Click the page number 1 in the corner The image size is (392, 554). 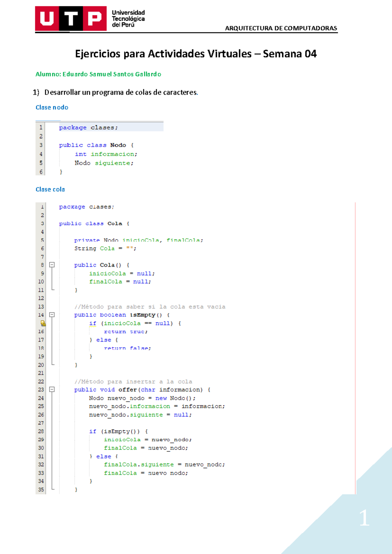click(364, 518)
